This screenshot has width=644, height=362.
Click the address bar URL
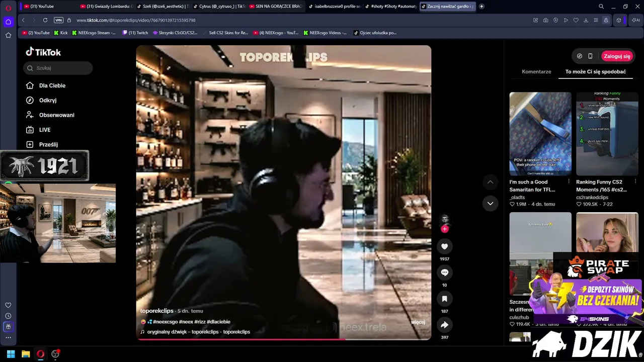(x=136, y=20)
